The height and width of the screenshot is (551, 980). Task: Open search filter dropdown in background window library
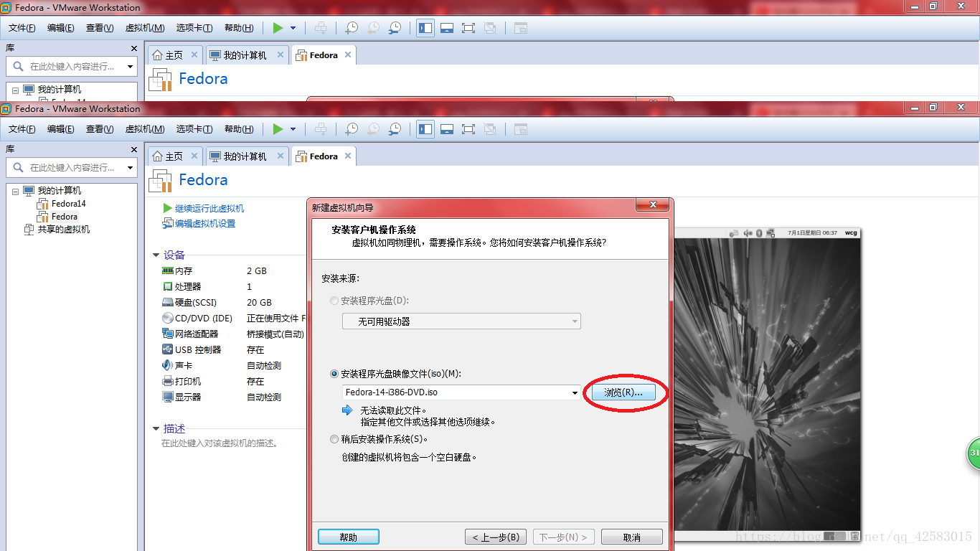(131, 66)
